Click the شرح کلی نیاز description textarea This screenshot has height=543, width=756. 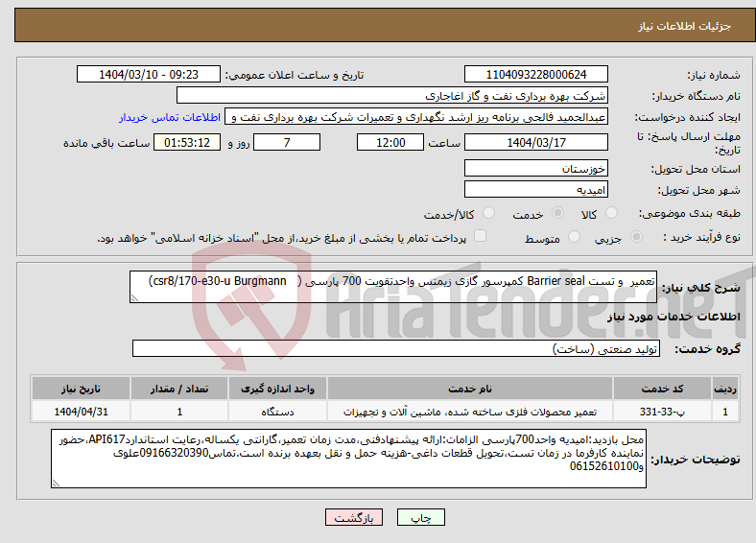tap(393, 287)
